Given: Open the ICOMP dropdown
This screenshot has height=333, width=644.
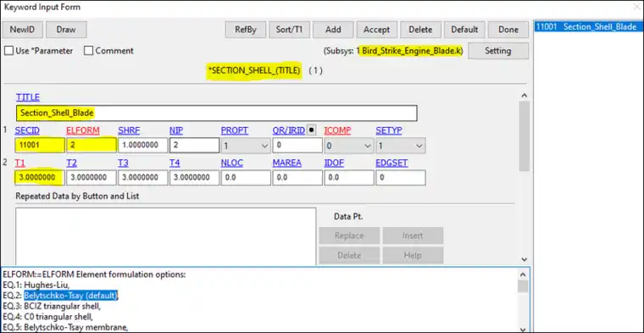Looking at the screenshot, I should tap(349, 146).
